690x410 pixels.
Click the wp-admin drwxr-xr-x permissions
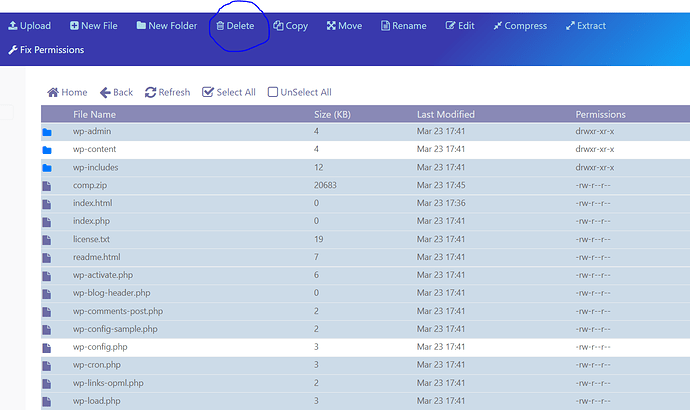click(x=595, y=132)
